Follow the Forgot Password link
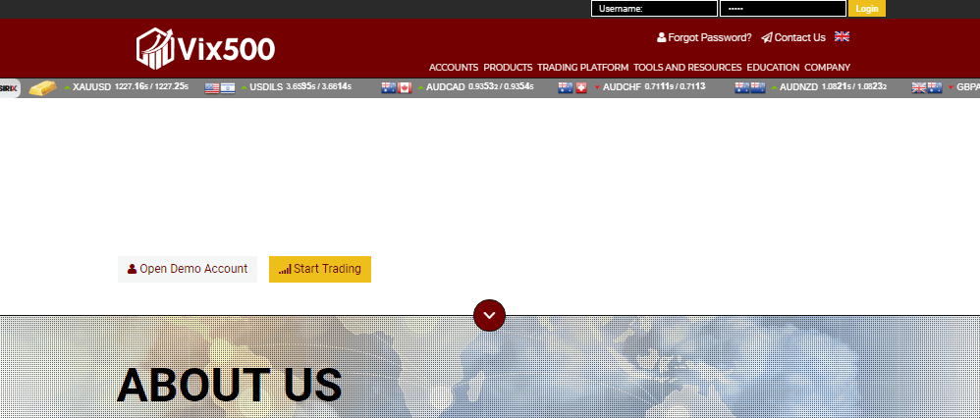Viewport: 980px width, 418px height. point(704,37)
